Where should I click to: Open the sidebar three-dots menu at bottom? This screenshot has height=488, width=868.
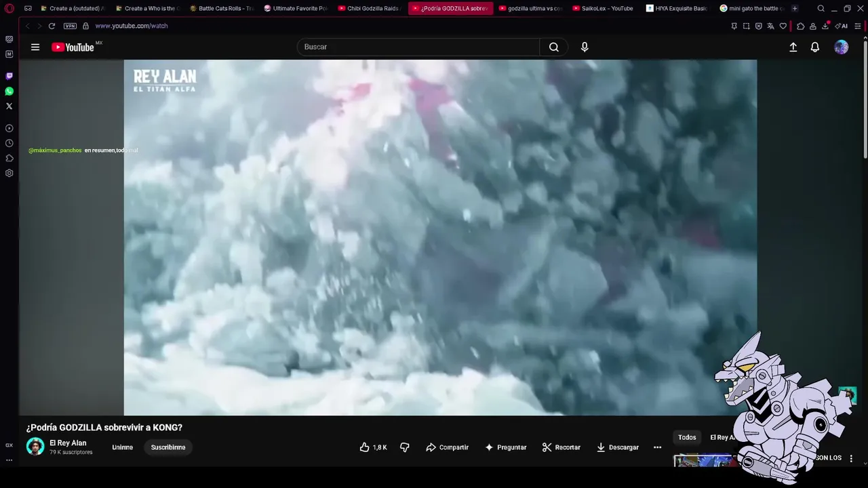tap(9, 460)
